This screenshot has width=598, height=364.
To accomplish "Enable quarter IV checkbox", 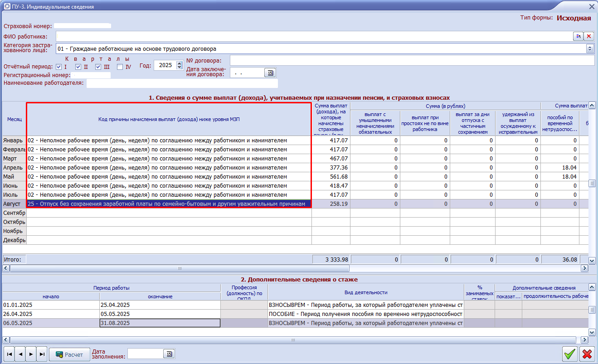I will pyautogui.click(x=120, y=67).
